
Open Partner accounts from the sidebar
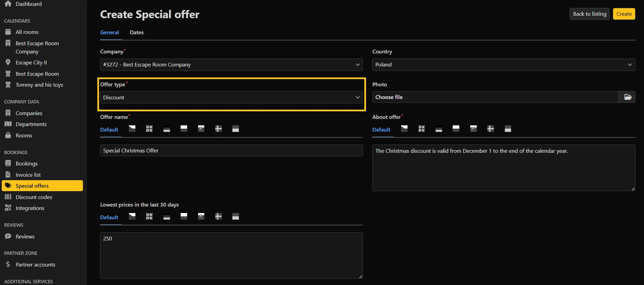click(x=35, y=264)
